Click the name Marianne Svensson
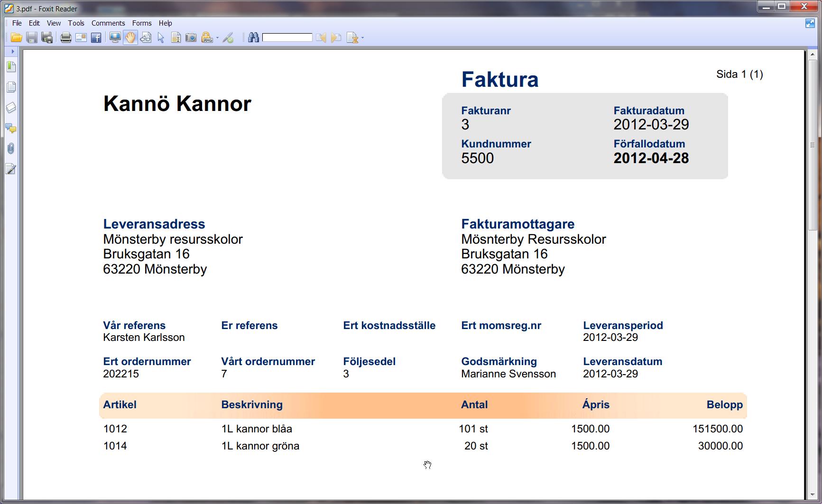Image resolution: width=822 pixels, height=504 pixels. (x=508, y=374)
